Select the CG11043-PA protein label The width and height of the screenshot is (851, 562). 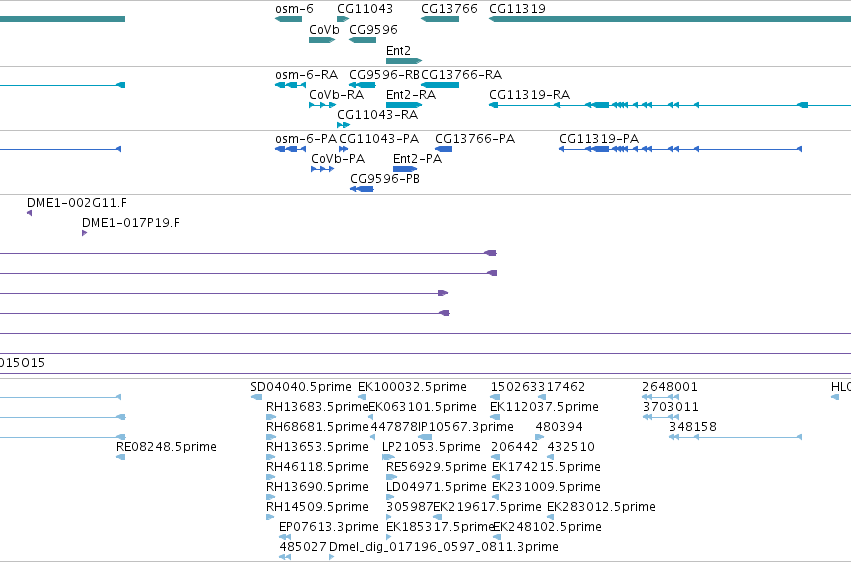(379, 139)
